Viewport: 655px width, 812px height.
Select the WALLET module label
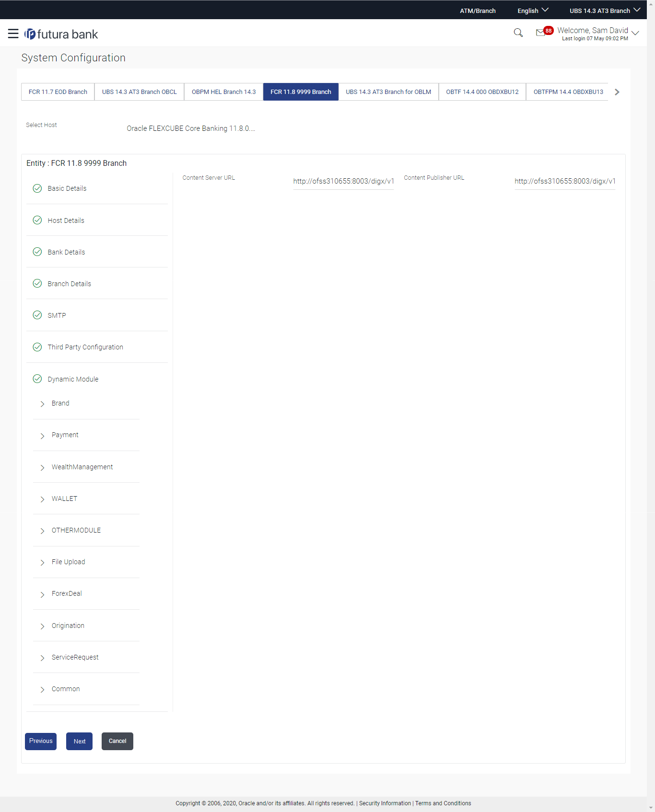[x=64, y=499]
